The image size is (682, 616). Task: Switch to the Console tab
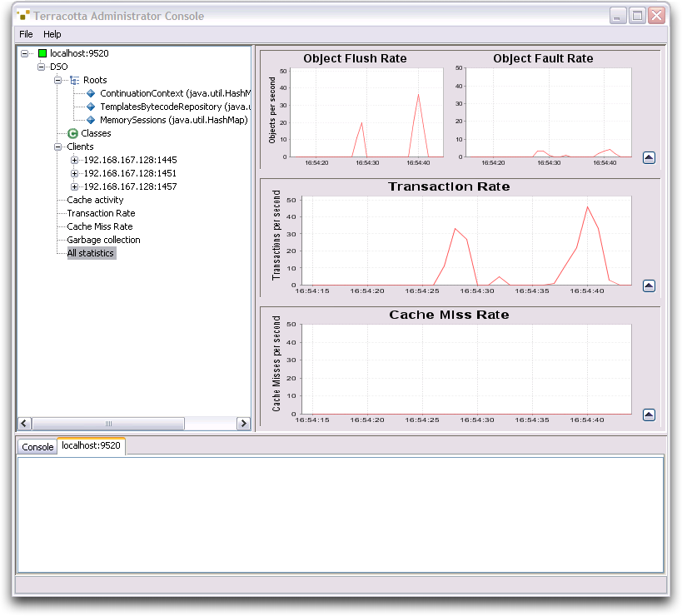click(x=37, y=447)
